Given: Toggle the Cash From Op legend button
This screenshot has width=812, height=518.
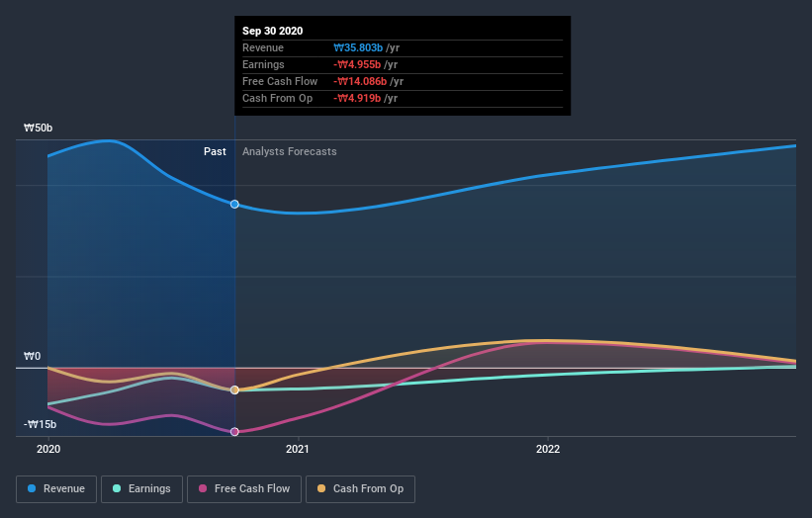Looking at the screenshot, I should (360, 489).
